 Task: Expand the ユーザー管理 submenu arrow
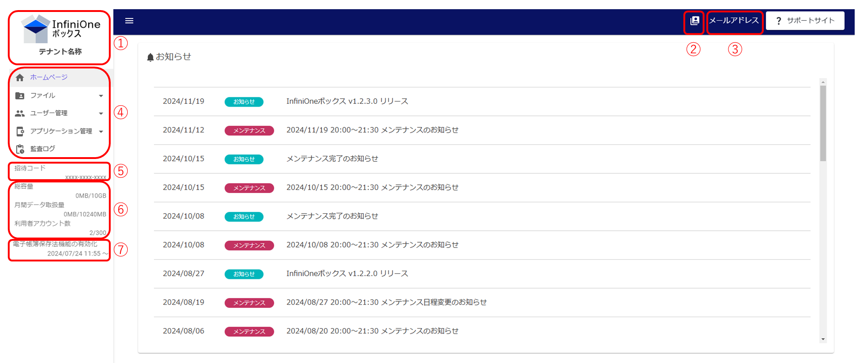101,113
